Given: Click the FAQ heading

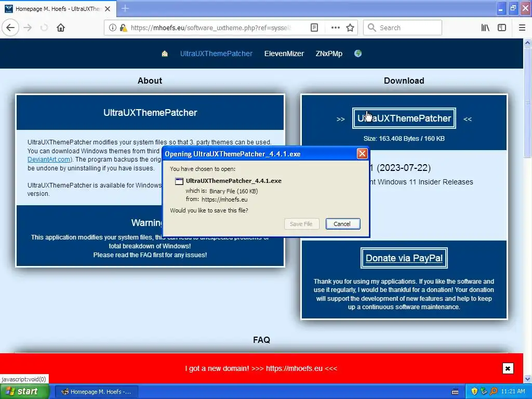Looking at the screenshot, I should (261, 340).
